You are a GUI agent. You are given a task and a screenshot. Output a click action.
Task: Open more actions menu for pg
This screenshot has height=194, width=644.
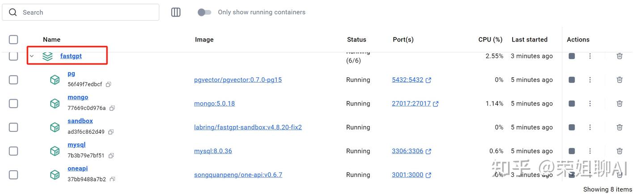[590, 80]
